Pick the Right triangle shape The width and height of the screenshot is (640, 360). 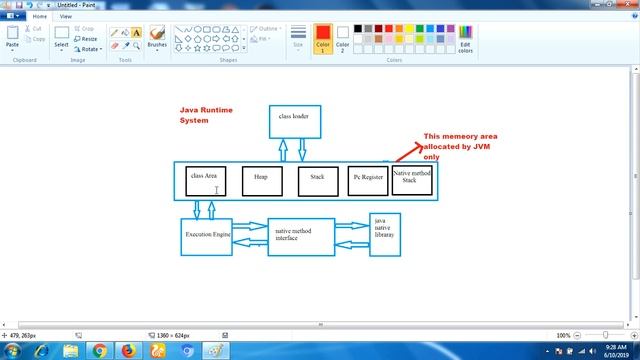pos(179,39)
